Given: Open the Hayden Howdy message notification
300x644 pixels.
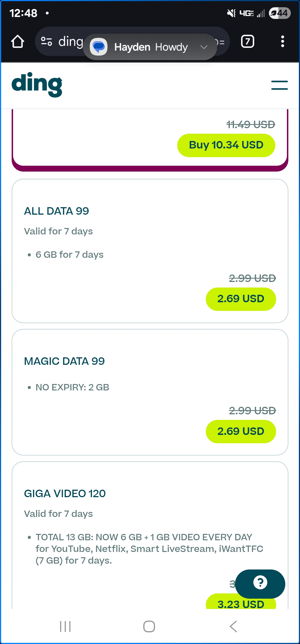Looking at the screenshot, I should tap(151, 47).
